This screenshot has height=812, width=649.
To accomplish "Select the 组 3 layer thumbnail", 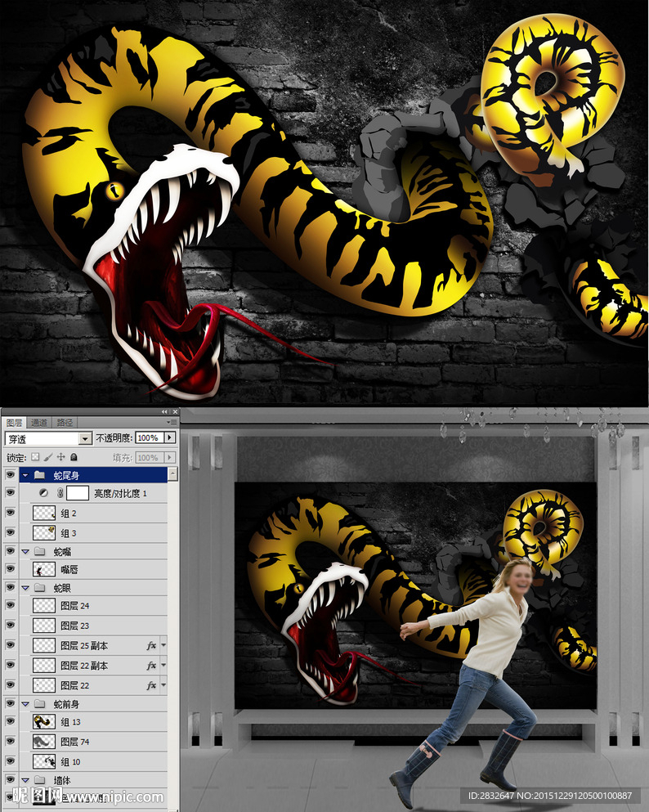I will (44, 533).
